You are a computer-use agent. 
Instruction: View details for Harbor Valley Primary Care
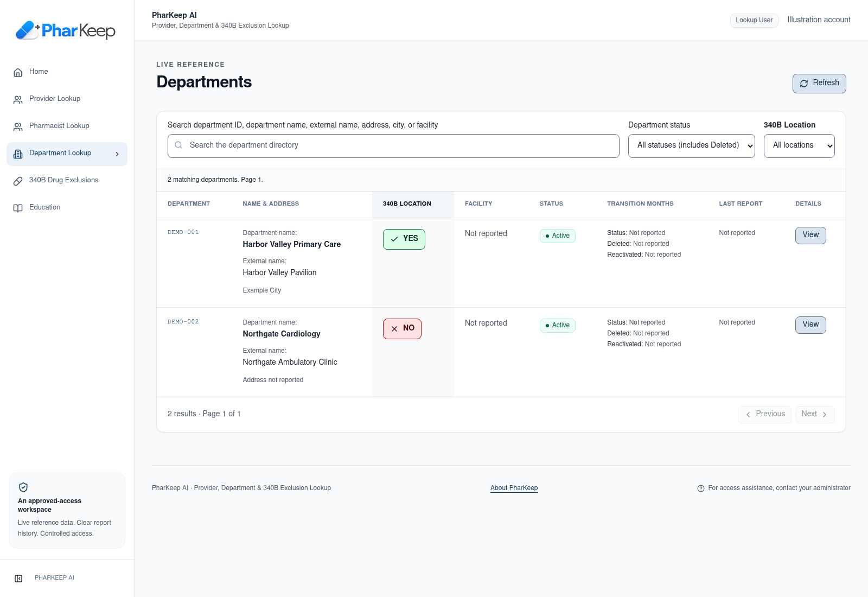[x=810, y=236]
